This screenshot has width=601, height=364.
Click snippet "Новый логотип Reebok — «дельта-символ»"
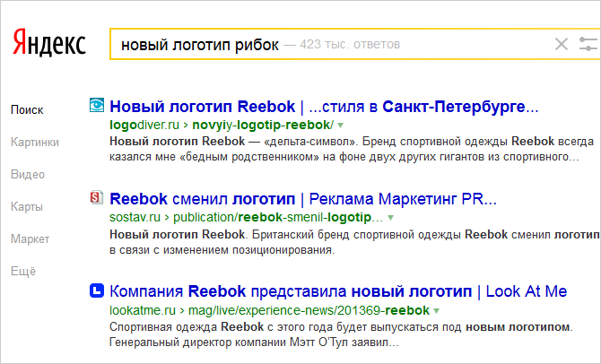[x=232, y=142]
